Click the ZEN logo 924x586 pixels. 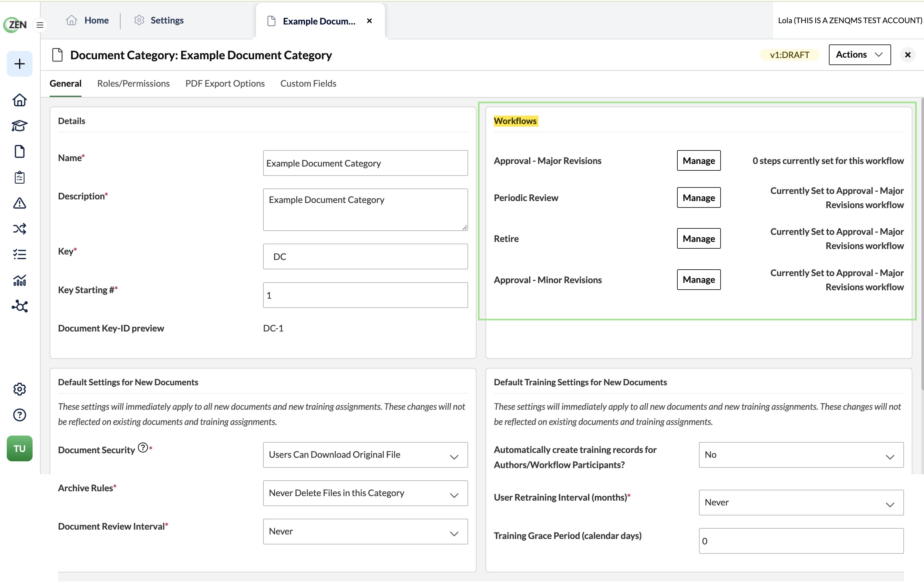(x=15, y=25)
